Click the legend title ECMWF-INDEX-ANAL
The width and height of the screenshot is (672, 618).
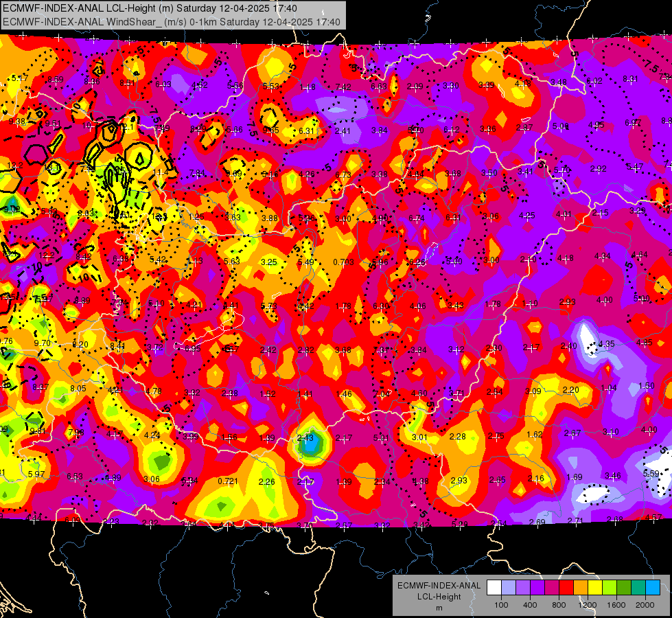tap(439, 586)
